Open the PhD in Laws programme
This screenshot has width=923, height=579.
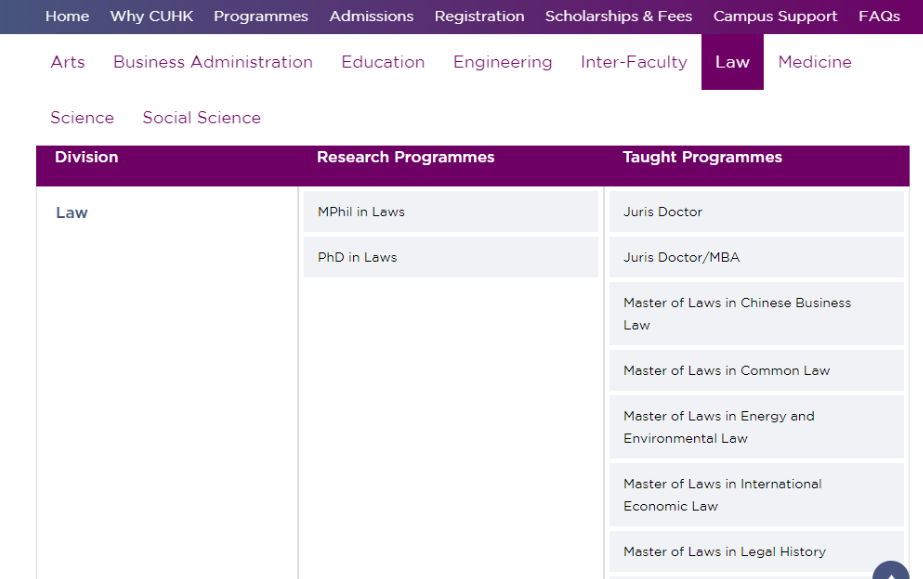[x=357, y=257]
